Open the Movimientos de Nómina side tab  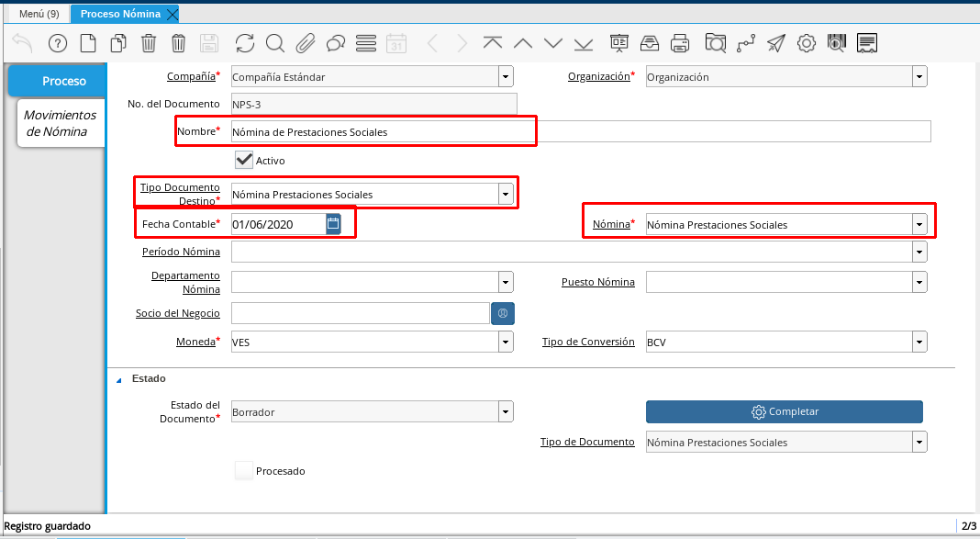(x=61, y=123)
